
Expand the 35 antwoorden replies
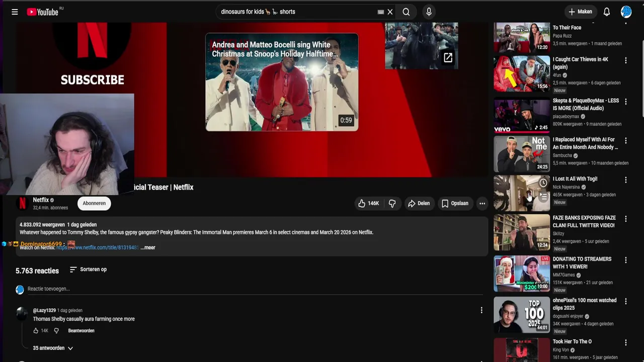click(53, 348)
